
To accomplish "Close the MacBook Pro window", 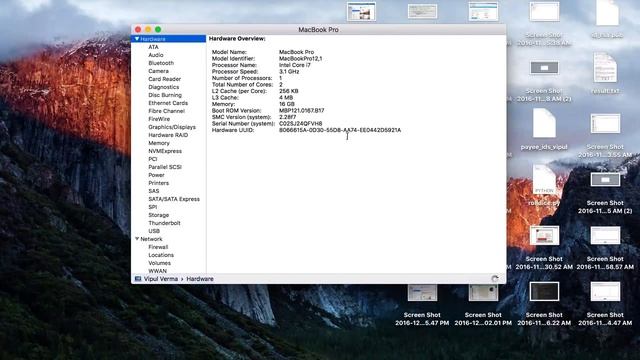I will 138,29.
